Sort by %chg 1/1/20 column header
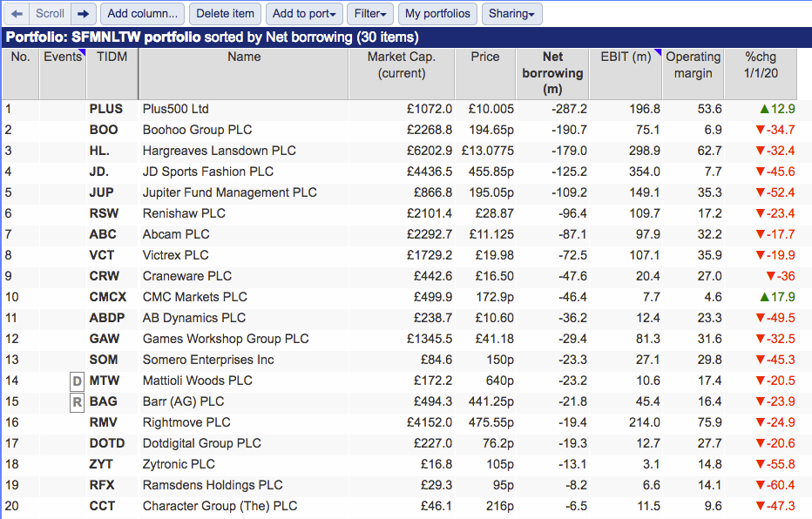 point(761,73)
